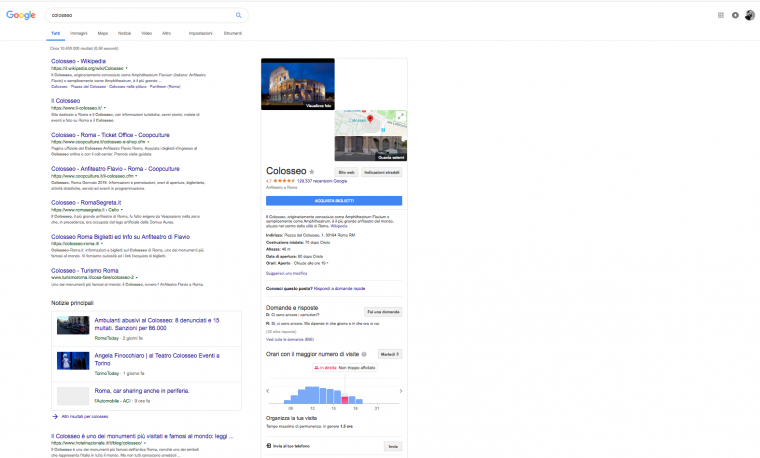Click the pink live bar in visits chart
The image size is (760, 458).
345,400
